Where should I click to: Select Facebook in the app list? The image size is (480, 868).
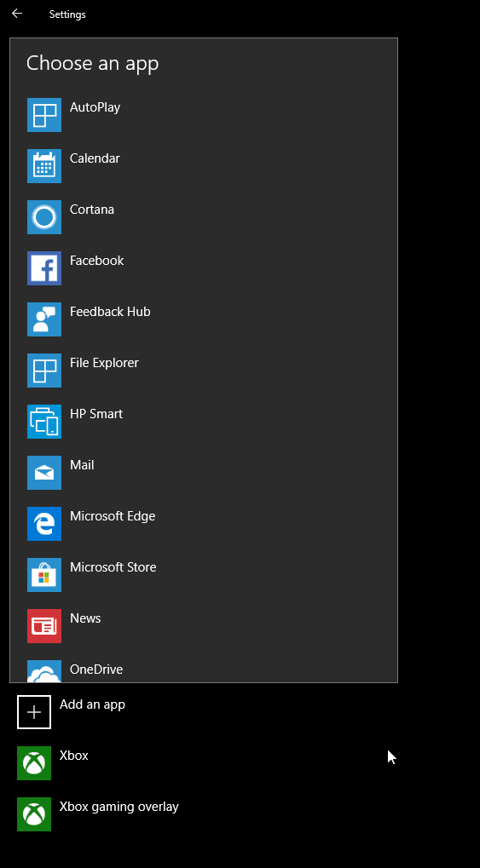[97, 260]
